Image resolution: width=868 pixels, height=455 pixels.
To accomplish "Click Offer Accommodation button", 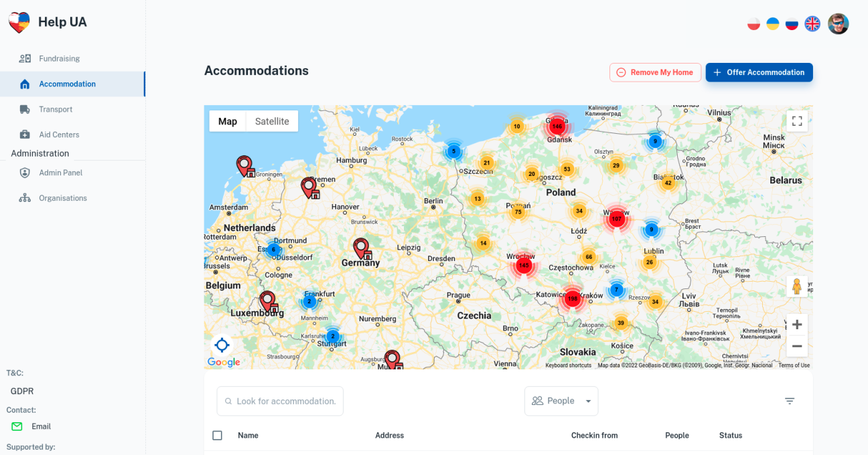I will coord(759,72).
